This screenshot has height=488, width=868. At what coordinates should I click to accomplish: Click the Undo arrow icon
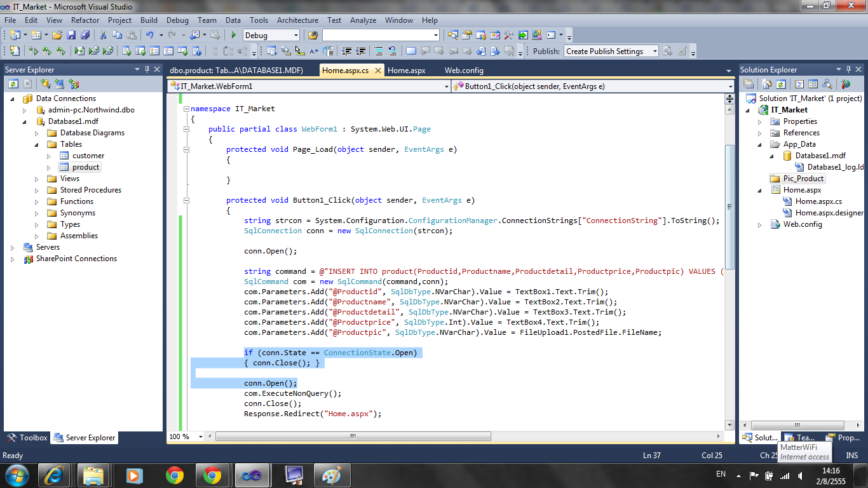[x=150, y=35]
